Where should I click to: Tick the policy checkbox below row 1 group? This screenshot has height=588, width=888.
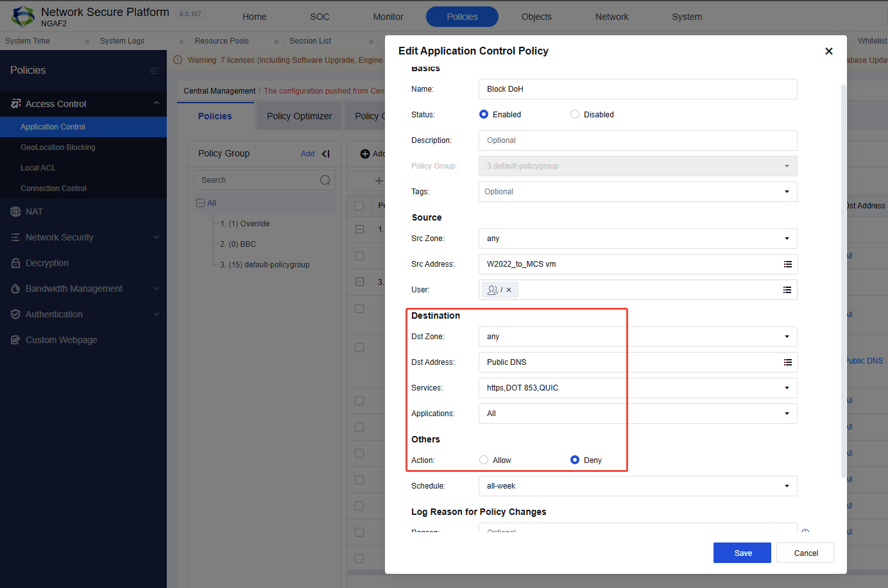359,256
